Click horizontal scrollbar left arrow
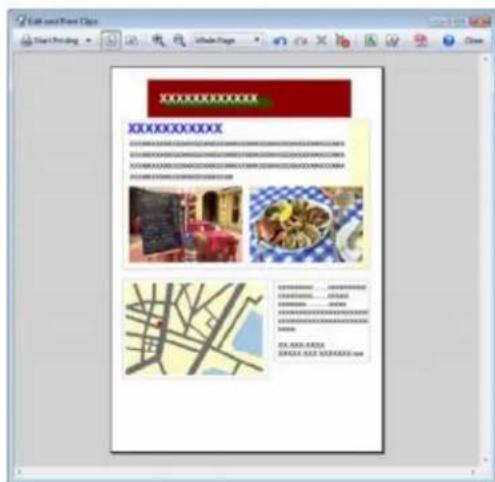495x482 pixels. coord(19,472)
